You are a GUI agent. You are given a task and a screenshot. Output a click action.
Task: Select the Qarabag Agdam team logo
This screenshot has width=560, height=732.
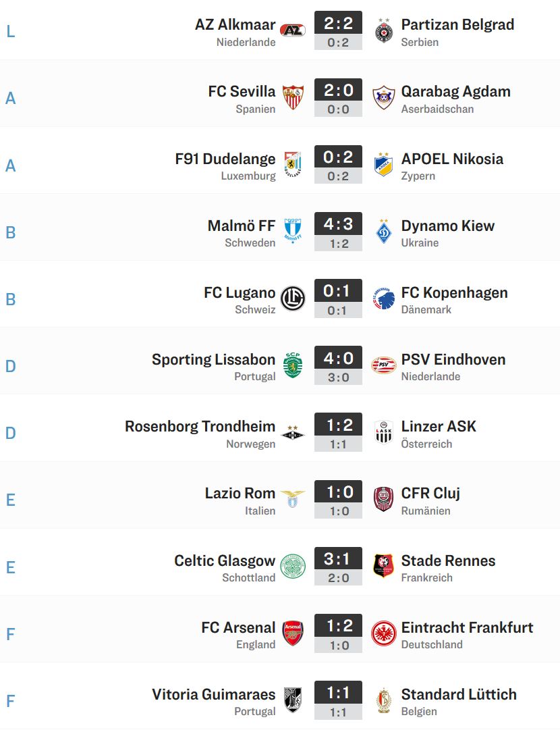[384, 97]
